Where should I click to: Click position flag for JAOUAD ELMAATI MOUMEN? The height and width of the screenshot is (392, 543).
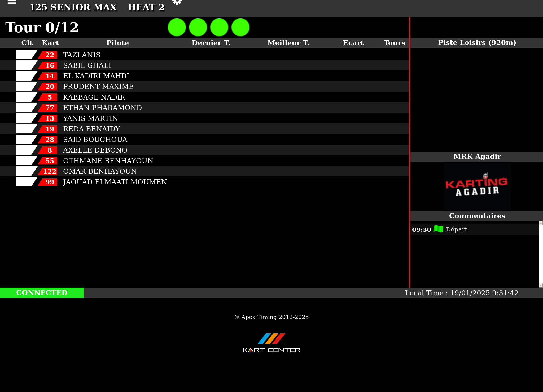pyautogui.click(x=26, y=182)
